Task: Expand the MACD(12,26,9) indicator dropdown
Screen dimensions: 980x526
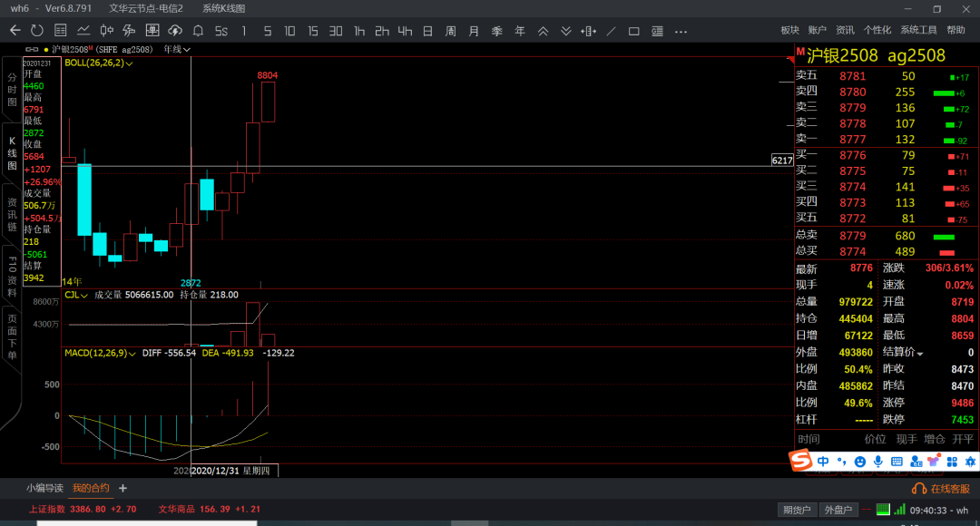Action: click(132, 354)
